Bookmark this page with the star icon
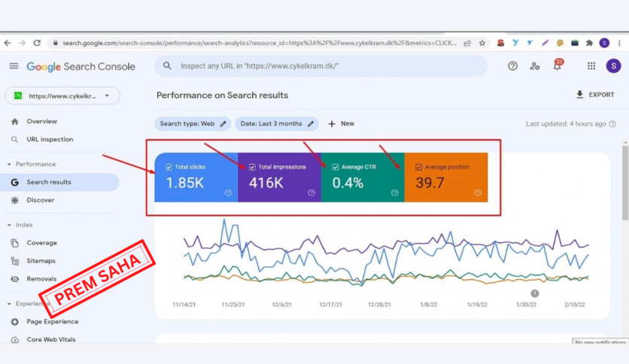Image resolution: width=629 pixels, height=364 pixels. pyautogui.click(x=482, y=43)
